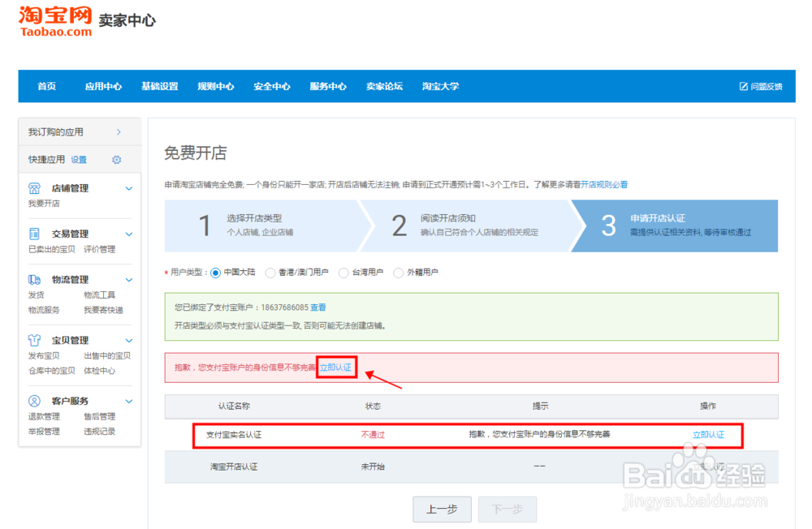Open 举报管理 in the sidebar
The image size is (812, 529).
[x=44, y=432]
